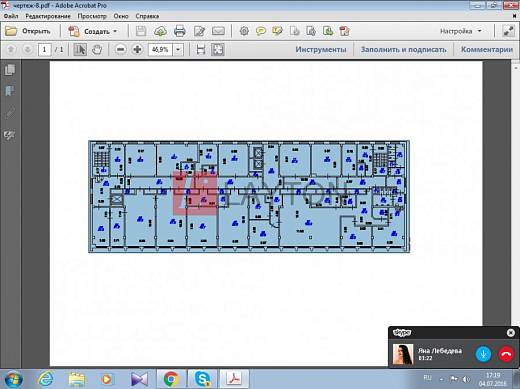
Task: Click the Открыть button
Action: tap(28, 31)
